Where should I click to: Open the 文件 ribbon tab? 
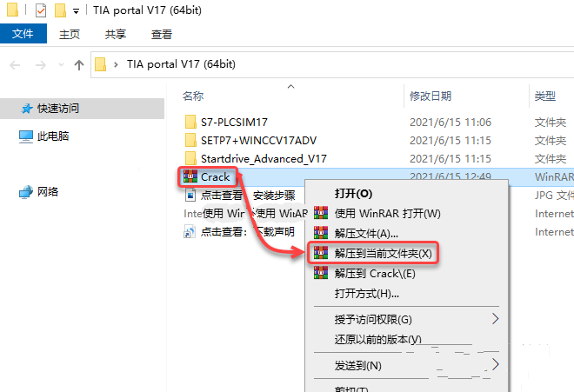pos(23,34)
